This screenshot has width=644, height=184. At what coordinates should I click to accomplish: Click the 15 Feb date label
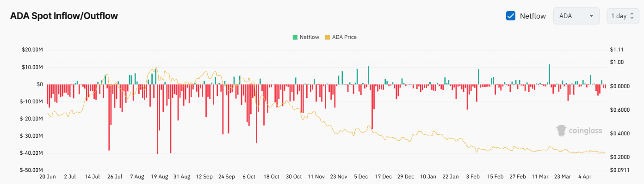pyautogui.click(x=495, y=177)
